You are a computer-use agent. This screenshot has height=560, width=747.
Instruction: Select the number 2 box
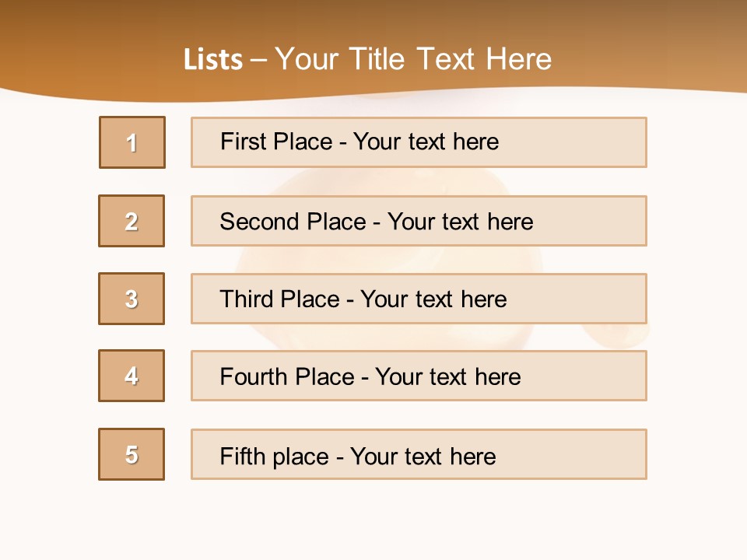pyautogui.click(x=132, y=221)
